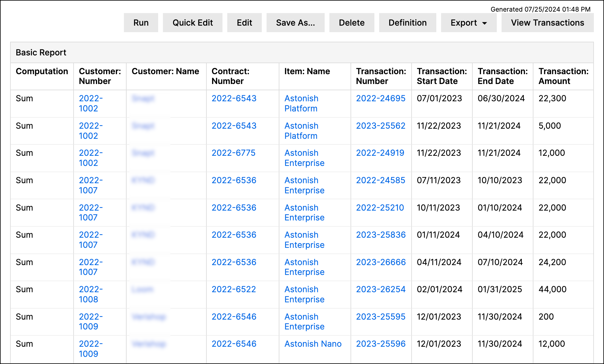The height and width of the screenshot is (364, 604).
Task: Open contract 2022-6546 for transaction 2023-25595
Action: click(x=234, y=317)
